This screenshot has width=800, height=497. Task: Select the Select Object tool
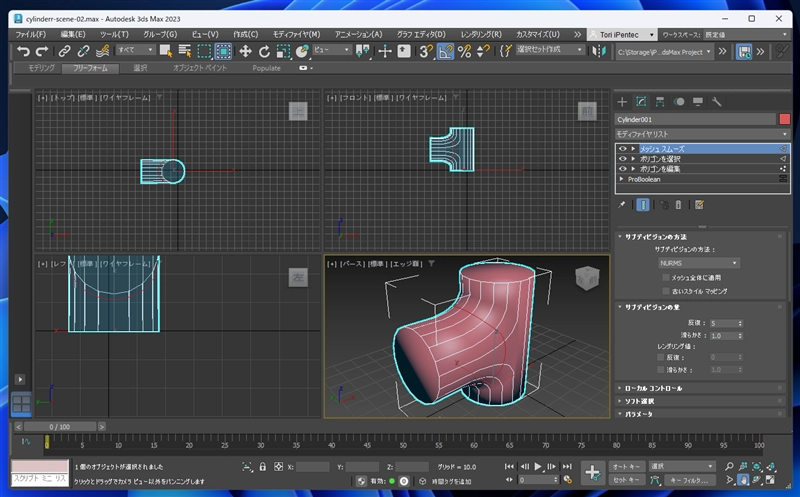(166, 51)
